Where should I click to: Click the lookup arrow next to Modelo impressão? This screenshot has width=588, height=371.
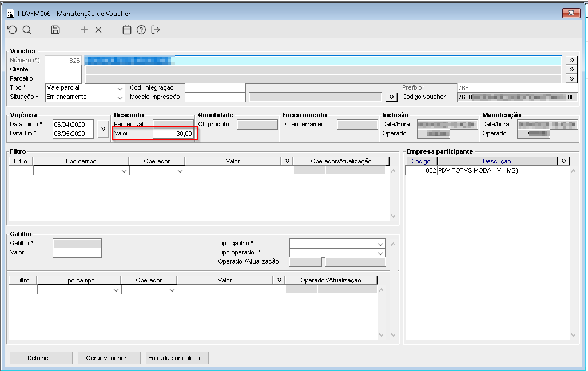pyautogui.click(x=391, y=97)
